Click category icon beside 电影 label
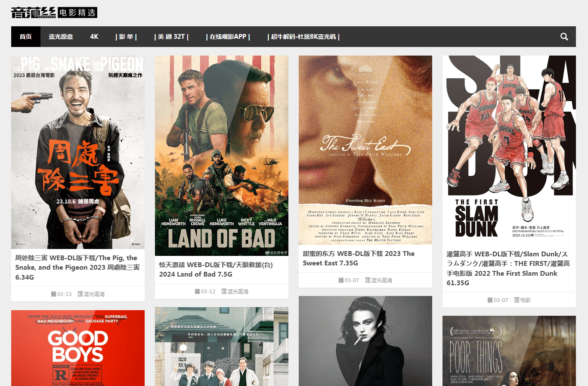 [517, 300]
